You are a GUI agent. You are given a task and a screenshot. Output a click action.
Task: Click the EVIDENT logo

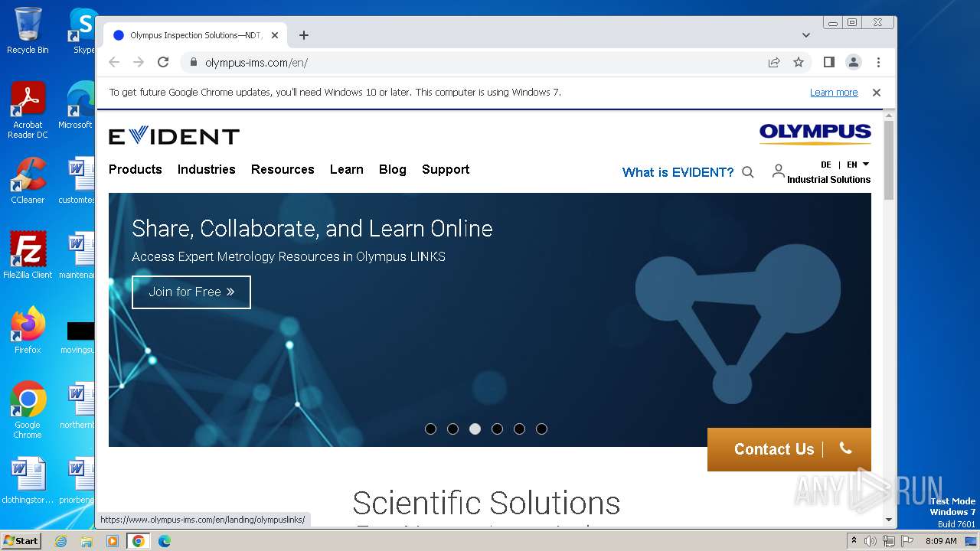[x=174, y=136]
